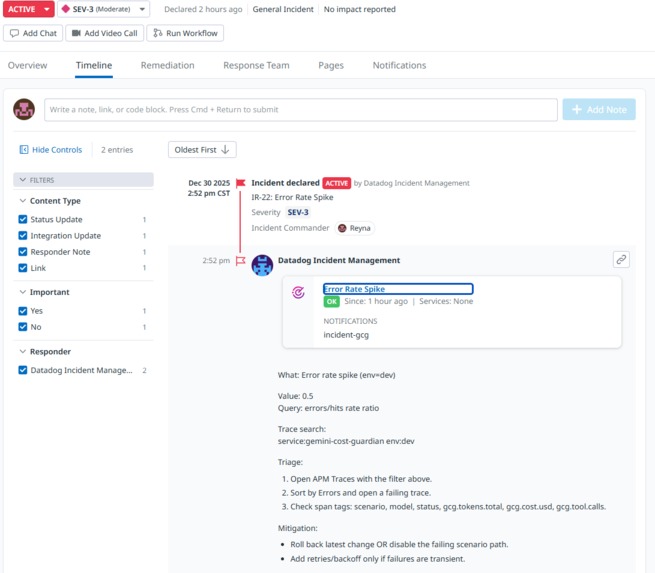Click the Add Note button

[599, 109]
